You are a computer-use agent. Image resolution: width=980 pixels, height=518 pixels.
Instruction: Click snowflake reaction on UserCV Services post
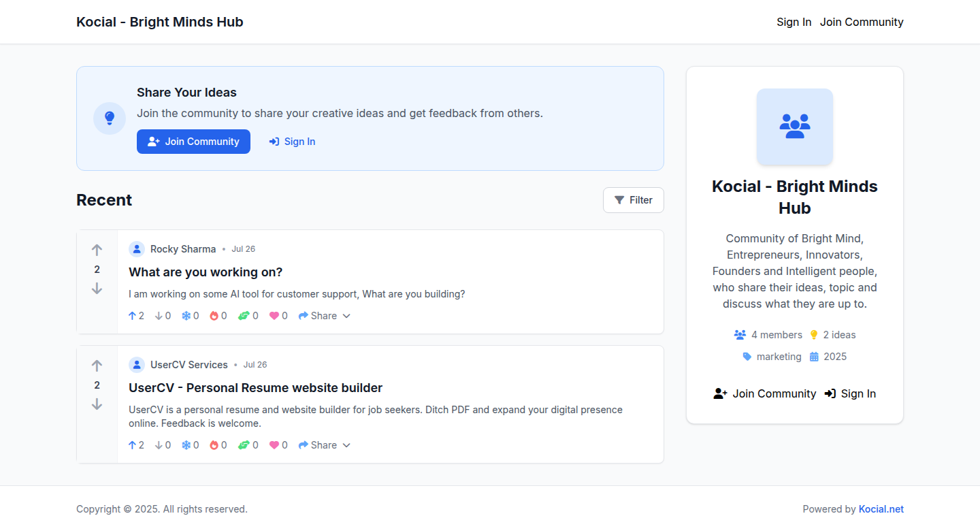click(190, 445)
